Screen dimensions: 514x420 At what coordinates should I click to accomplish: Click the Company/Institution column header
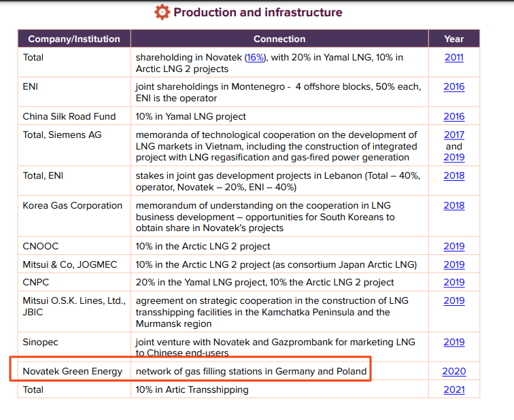point(74,39)
